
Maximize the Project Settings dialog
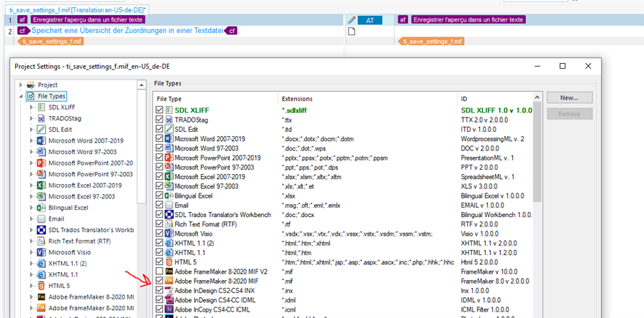pyautogui.click(x=562, y=66)
